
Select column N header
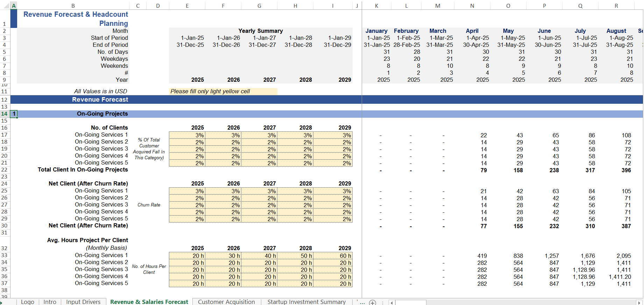point(472,6)
